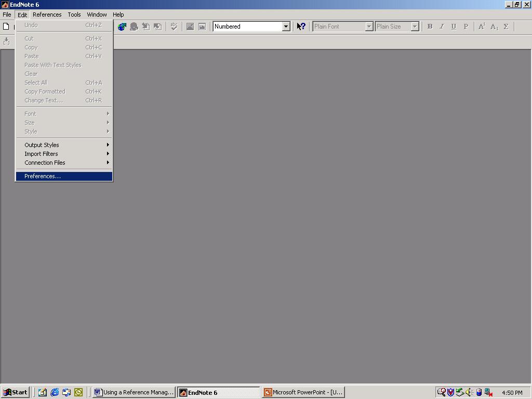The image size is (532, 399).
Task: Switch to Microsoft PowerPoint taskbar button
Action: [303, 392]
